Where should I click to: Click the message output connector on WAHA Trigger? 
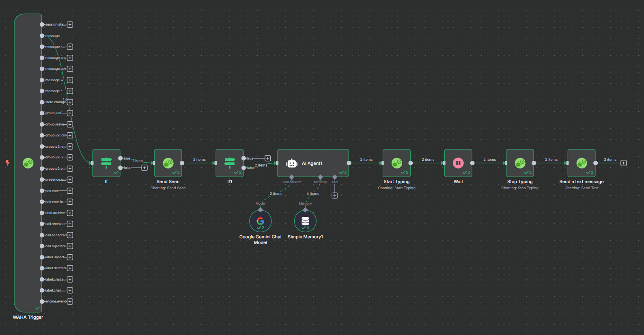[42, 36]
